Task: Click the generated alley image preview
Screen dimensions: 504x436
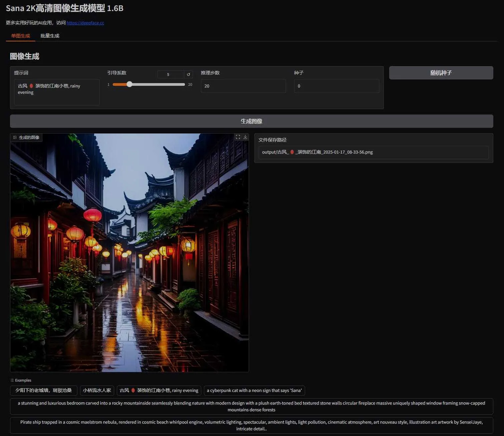Action: pyautogui.click(x=130, y=253)
